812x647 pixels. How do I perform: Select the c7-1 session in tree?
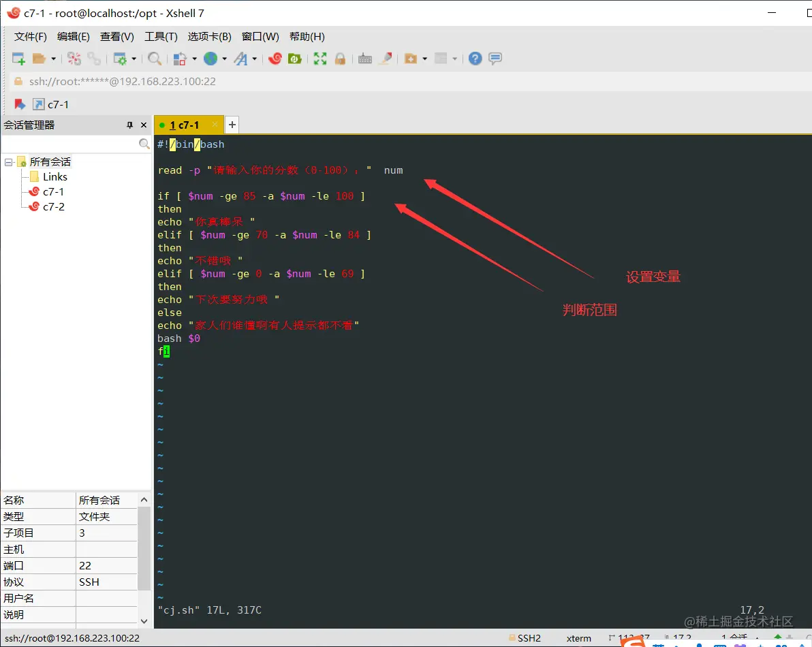53,192
